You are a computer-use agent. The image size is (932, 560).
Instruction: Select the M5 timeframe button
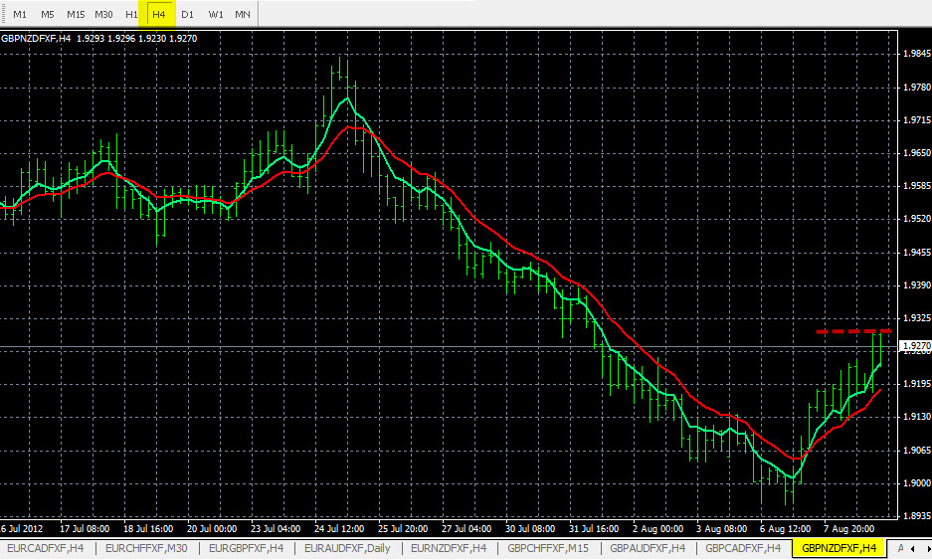pos(48,14)
